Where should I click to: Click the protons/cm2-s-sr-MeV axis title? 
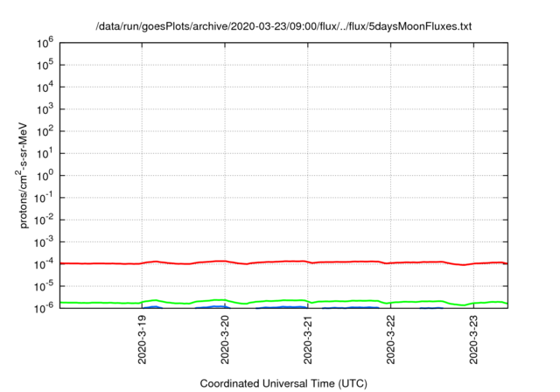tap(22, 175)
